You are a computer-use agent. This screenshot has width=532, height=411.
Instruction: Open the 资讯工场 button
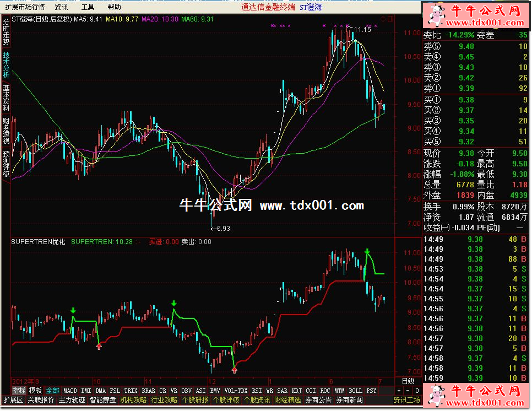(x=406, y=400)
